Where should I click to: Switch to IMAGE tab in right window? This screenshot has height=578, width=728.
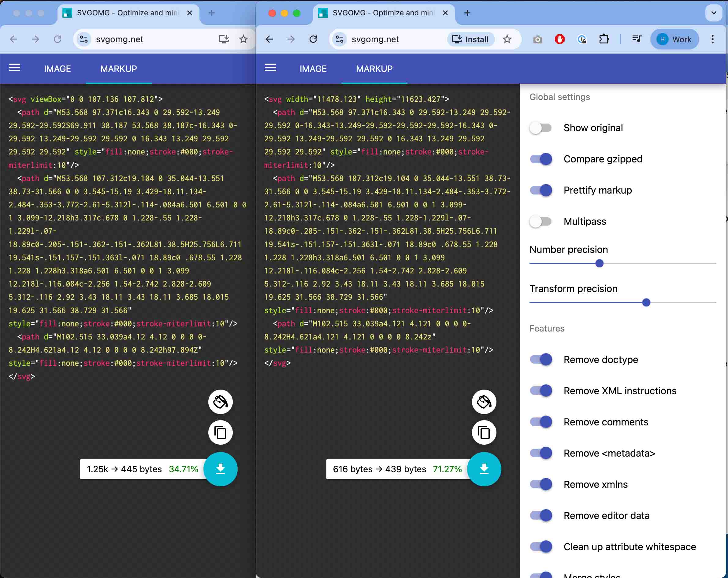coord(313,69)
